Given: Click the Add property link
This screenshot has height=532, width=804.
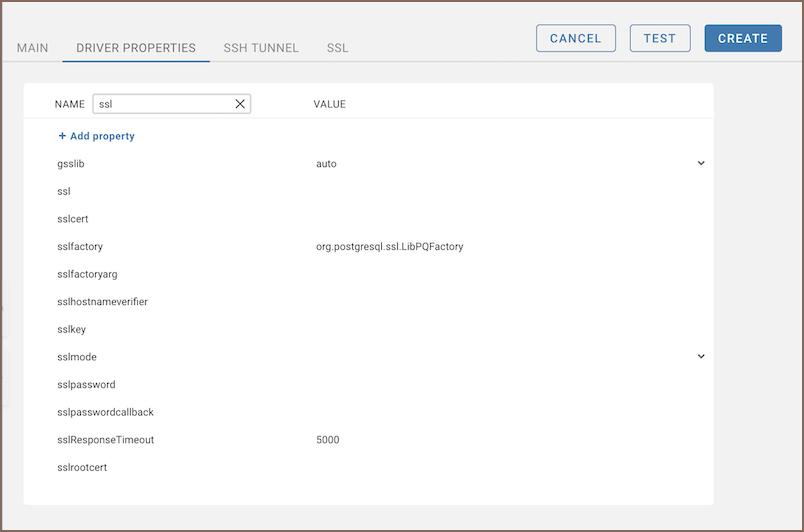Looking at the screenshot, I should pyautogui.click(x=102, y=136).
